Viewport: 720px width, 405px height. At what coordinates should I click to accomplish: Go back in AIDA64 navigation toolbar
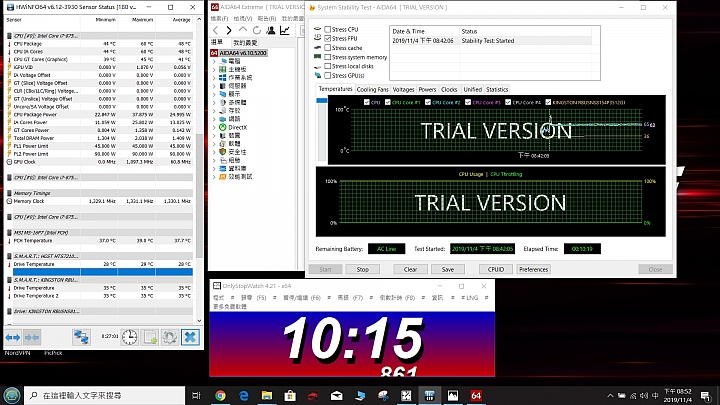(x=215, y=30)
